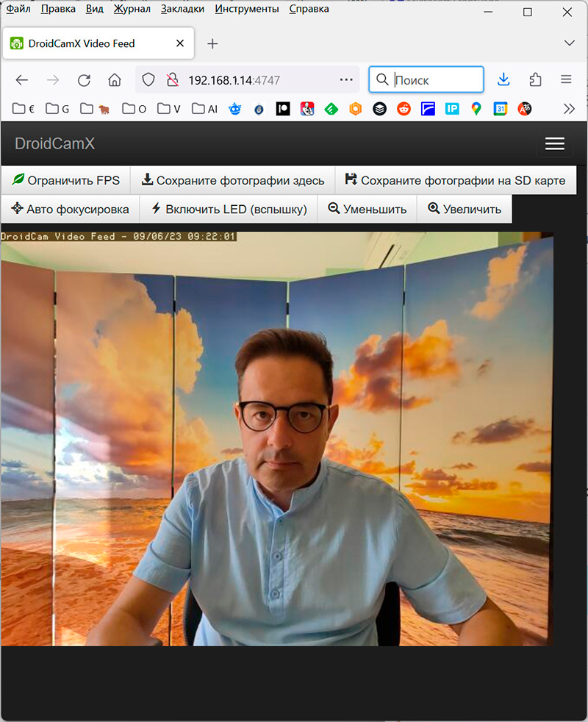Open the Инструменты menu
This screenshot has width=588, height=722.
pos(246,9)
